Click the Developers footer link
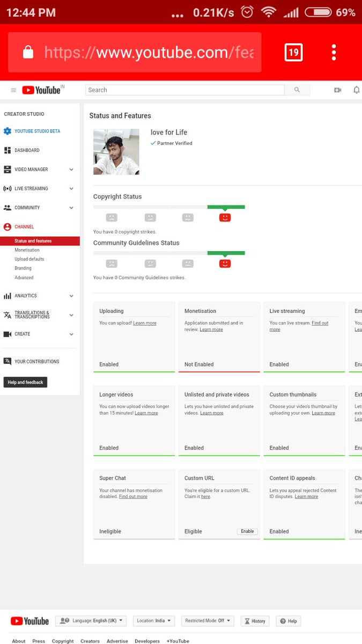The width and height of the screenshot is (362, 644). (147, 641)
